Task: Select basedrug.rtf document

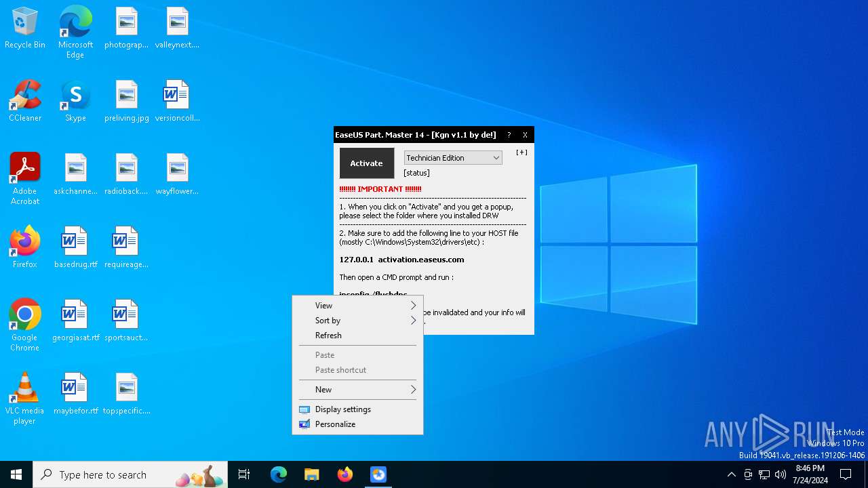Action: tap(75, 248)
